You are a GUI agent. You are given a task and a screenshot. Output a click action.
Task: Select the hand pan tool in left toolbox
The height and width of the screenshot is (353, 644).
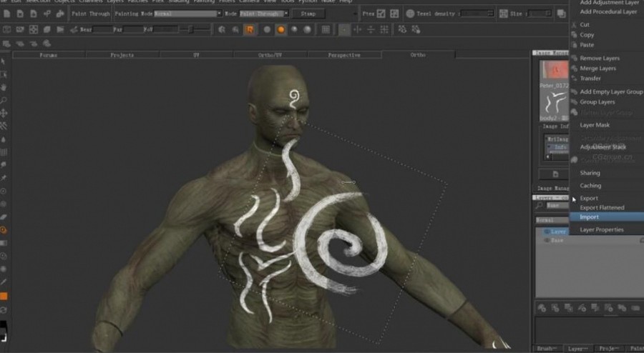[x=4, y=87]
